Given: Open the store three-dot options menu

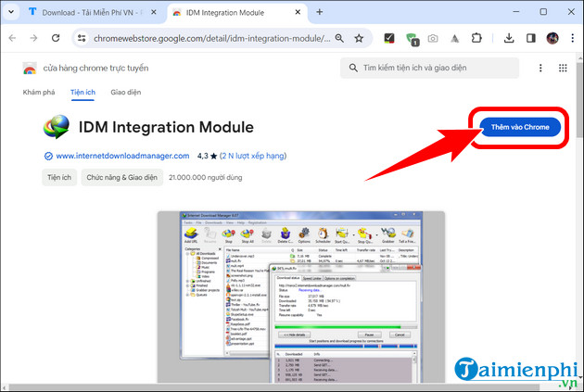Looking at the screenshot, I should pyautogui.click(x=540, y=68).
